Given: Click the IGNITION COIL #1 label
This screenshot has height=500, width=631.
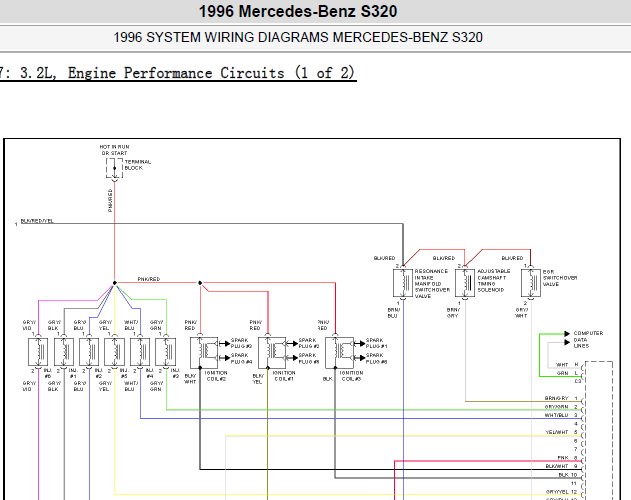Looking at the screenshot, I should (x=284, y=376).
